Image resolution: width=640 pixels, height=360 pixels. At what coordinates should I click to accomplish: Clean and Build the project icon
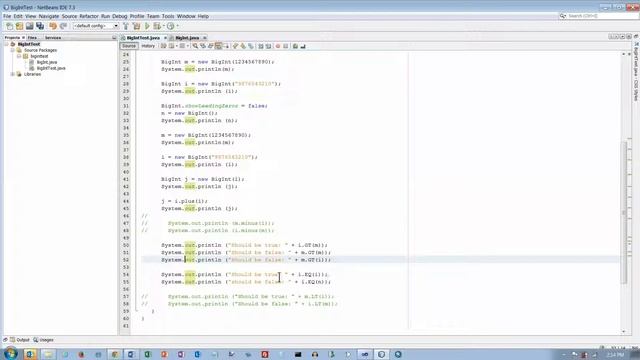[136, 26]
